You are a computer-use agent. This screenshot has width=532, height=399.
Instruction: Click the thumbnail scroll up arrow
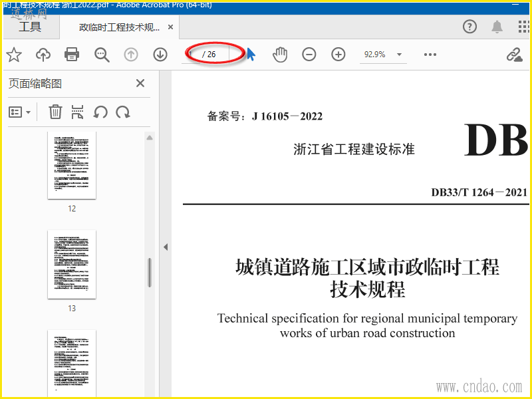click(x=150, y=138)
